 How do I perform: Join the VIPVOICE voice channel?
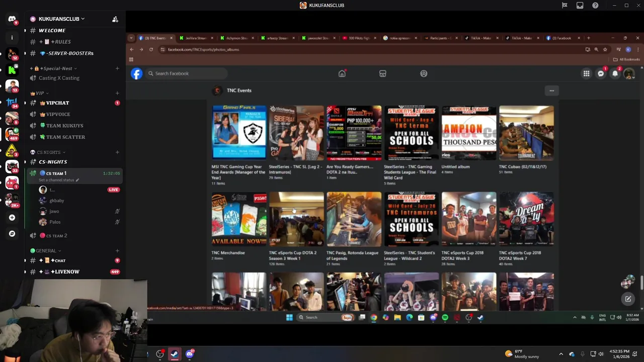click(x=74, y=114)
